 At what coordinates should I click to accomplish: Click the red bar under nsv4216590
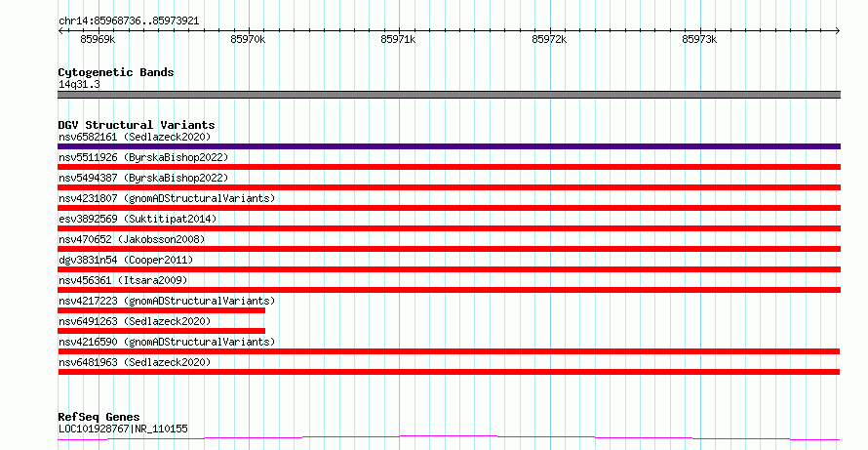(449, 351)
